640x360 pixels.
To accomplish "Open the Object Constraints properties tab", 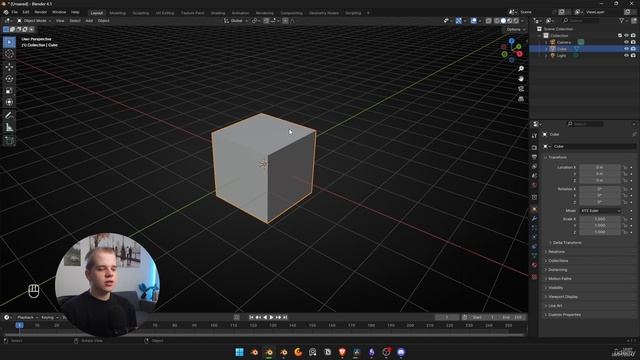I will pyautogui.click(x=534, y=247).
